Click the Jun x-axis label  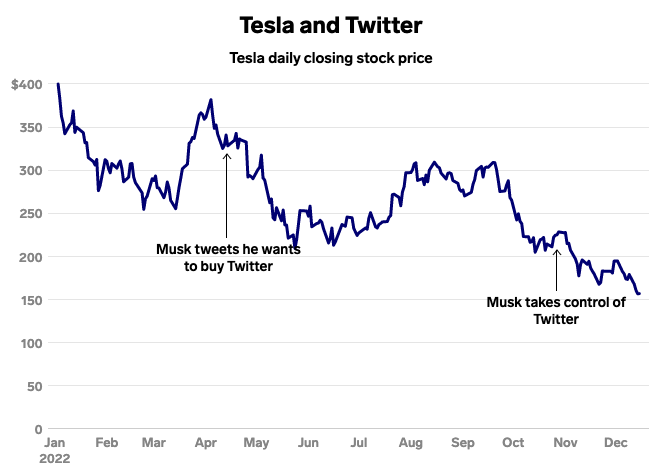308,443
